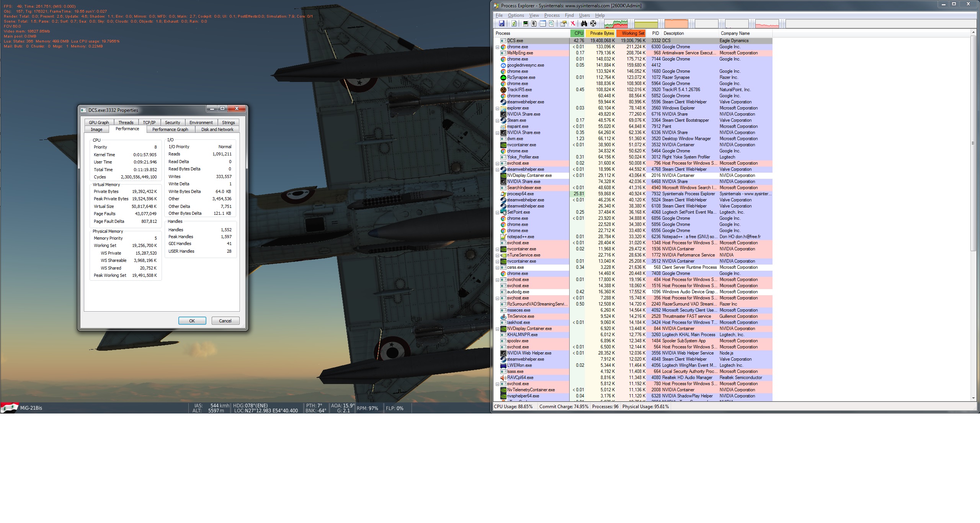Click the Save toolbar icon in Process Explorer
This screenshot has height=523, width=980.
point(501,24)
